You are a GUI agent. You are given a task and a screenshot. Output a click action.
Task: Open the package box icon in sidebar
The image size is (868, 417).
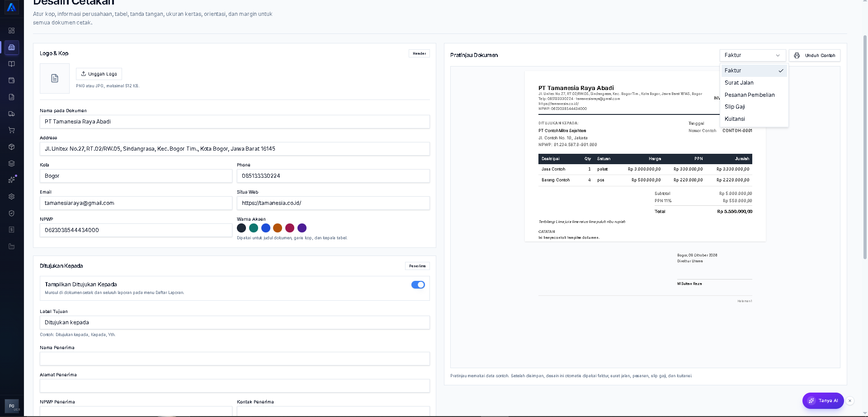coord(12,147)
